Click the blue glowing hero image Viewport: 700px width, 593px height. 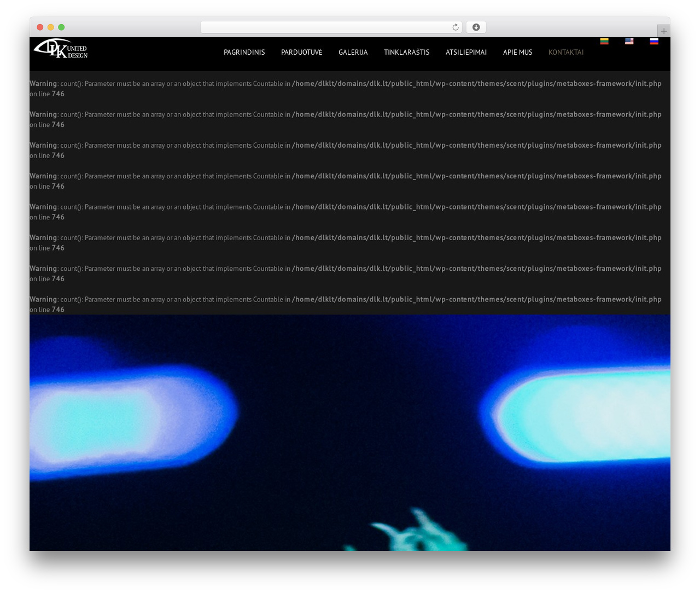pos(350,433)
